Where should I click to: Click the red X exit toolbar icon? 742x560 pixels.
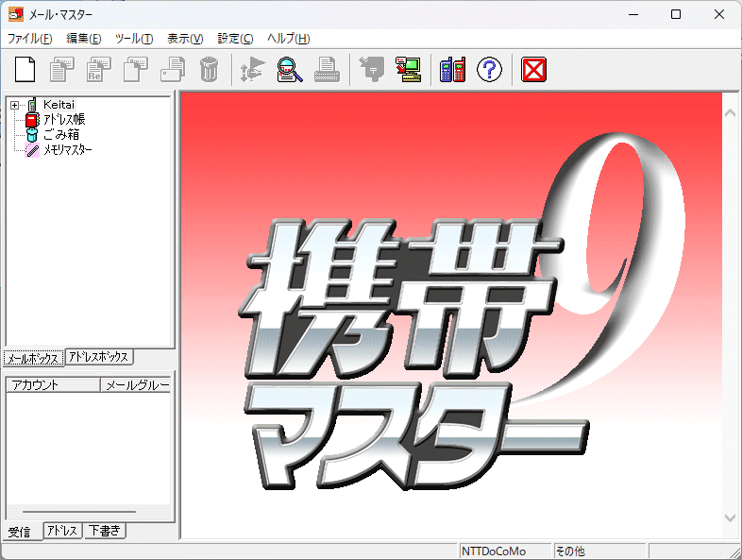[x=533, y=70]
